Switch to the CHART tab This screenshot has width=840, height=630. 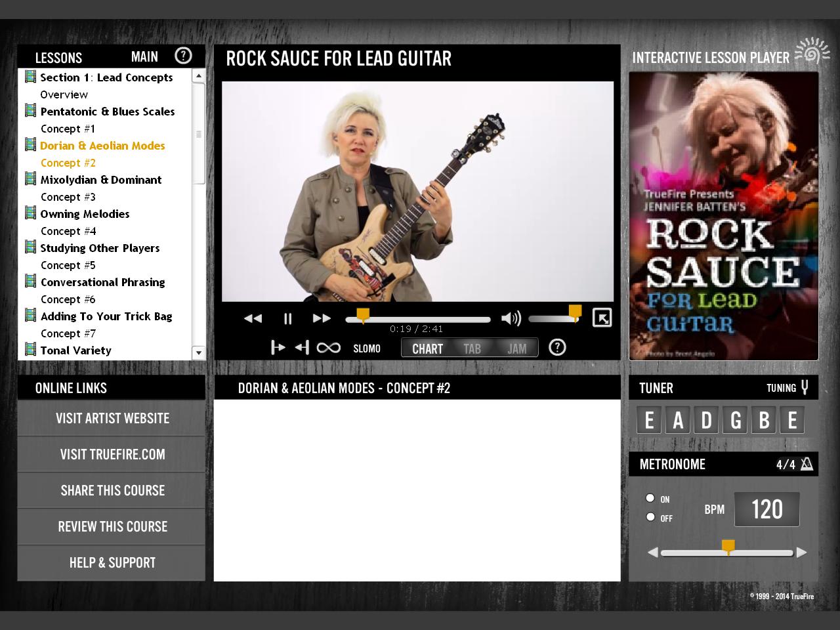[427, 348]
